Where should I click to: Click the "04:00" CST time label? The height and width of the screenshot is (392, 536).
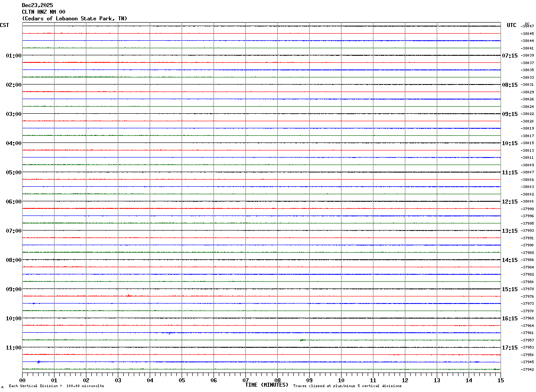14,143
